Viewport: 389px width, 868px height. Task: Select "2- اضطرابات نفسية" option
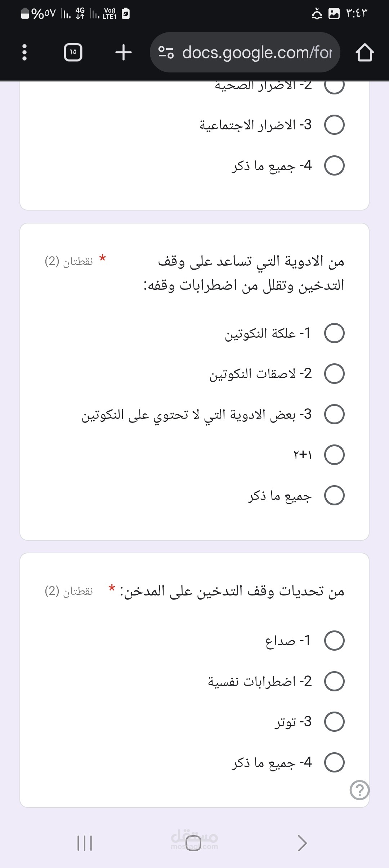point(334,681)
